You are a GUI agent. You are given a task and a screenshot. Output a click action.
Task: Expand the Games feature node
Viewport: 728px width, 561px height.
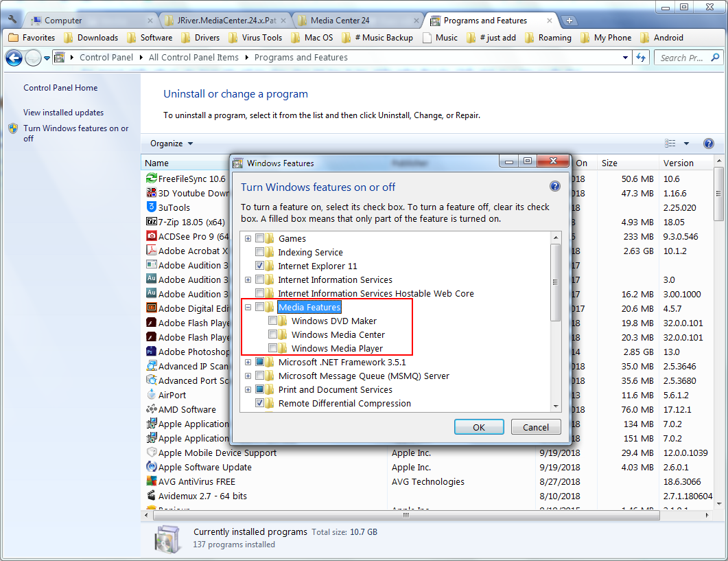(248, 238)
